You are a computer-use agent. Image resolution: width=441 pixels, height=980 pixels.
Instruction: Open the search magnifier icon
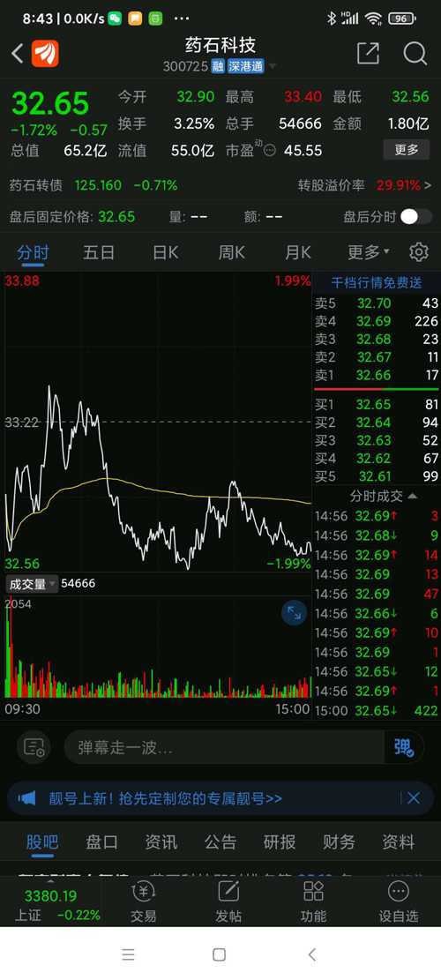point(415,54)
